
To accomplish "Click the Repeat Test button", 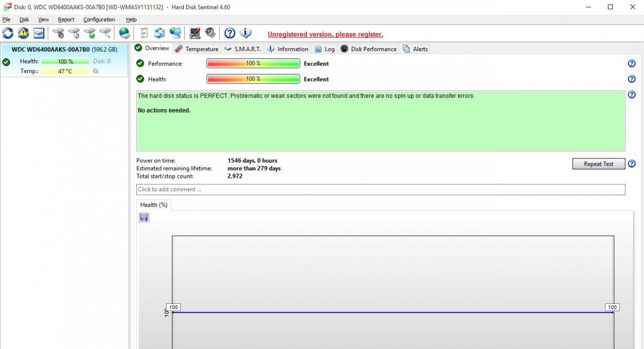I will (x=599, y=164).
